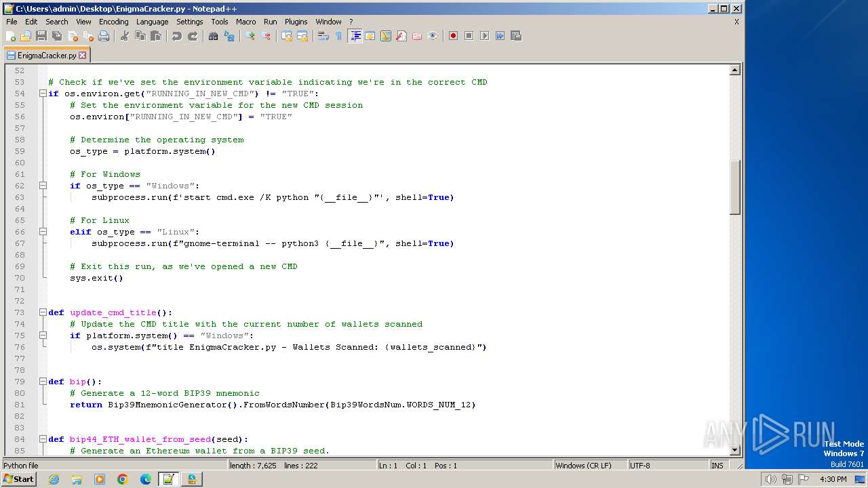The height and width of the screenshot is (488, 868).
Task: Toggle word wrap toolbar button
Action: tap(323, 36)
